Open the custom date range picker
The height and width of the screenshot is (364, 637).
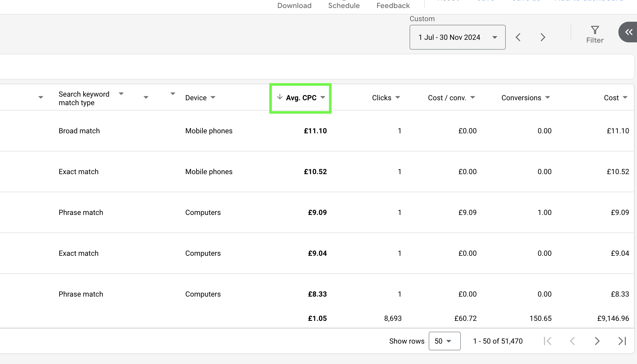point(457,37)
